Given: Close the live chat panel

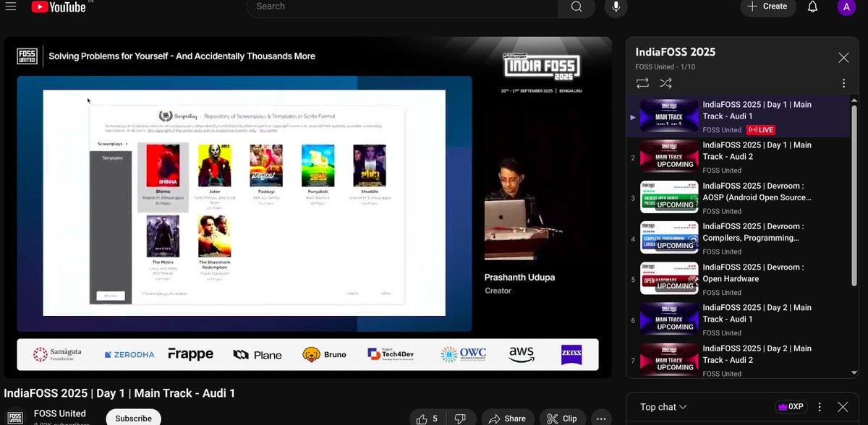Looking at the screenshot, I should [x=843, y=407].
